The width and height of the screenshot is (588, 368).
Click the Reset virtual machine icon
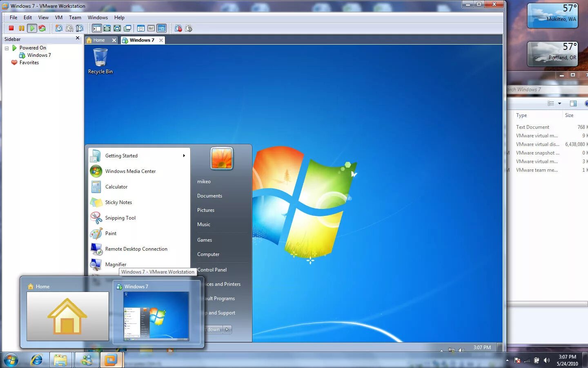coord(42,28)
